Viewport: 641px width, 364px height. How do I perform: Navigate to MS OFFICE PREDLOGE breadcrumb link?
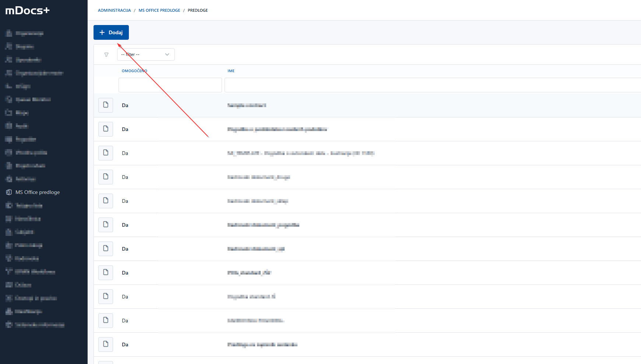pyautogui.click(x=159, y=10)
